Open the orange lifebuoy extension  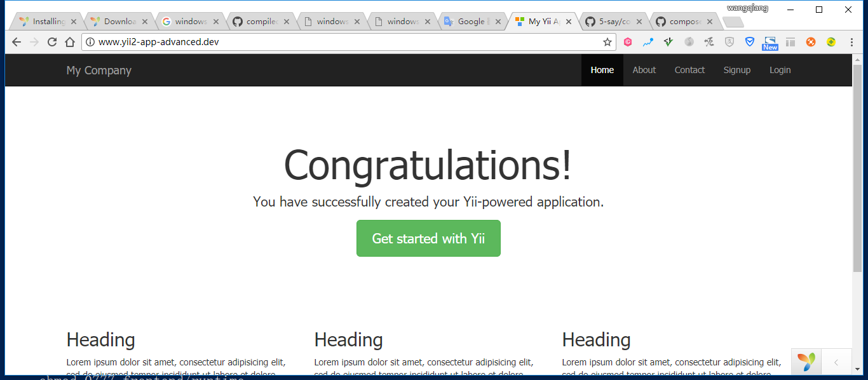[x=811, y=42]
